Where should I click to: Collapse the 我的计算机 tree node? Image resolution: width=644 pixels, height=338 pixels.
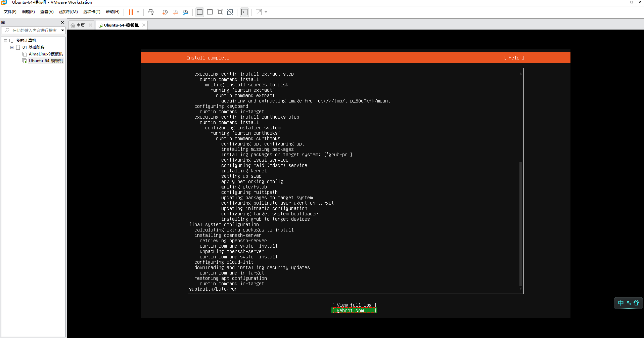(6, 41)
